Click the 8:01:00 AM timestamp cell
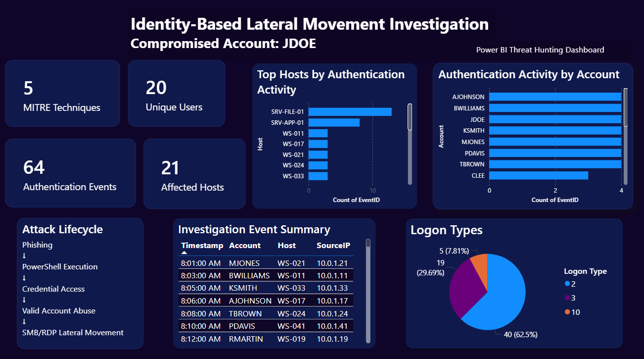This screenshot has width=644, height=359. tap(201, 263)
